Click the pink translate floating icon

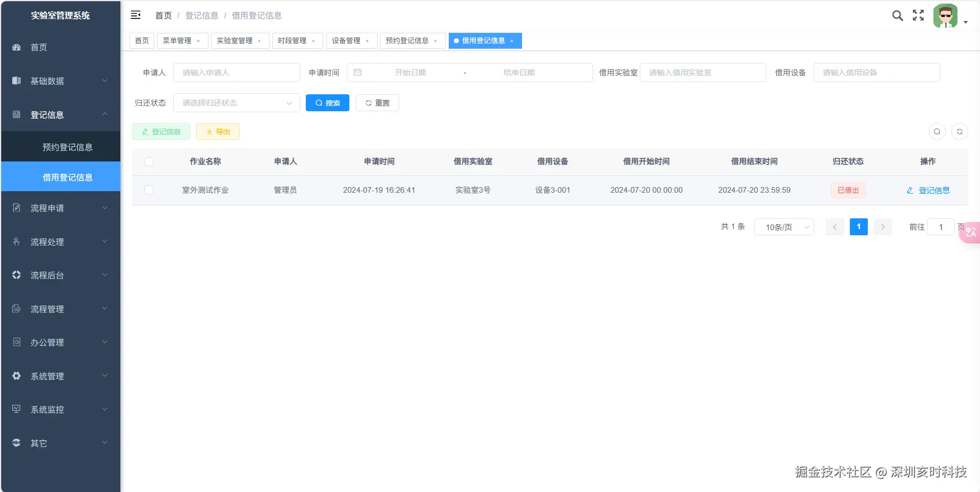(970, 232)
